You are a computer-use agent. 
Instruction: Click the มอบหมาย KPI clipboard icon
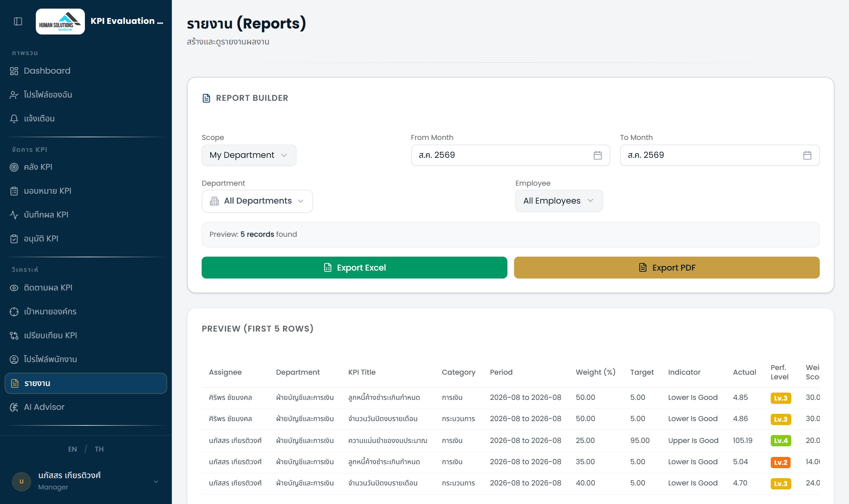coord(14,191)
